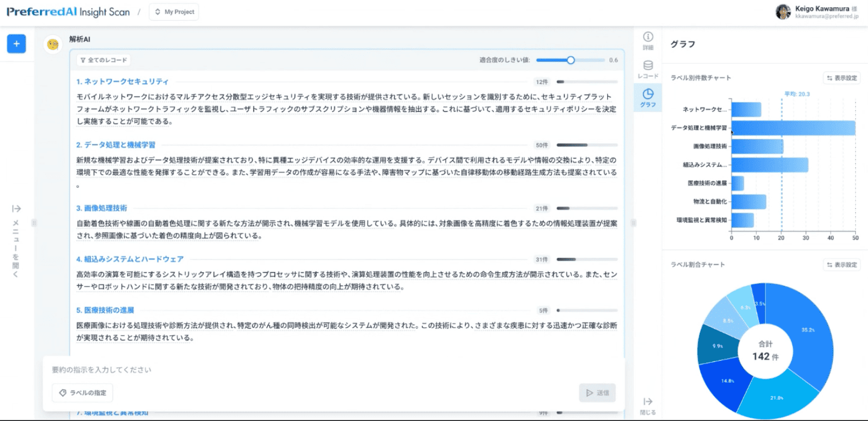Click the blue plus new button

pos(16,44)
